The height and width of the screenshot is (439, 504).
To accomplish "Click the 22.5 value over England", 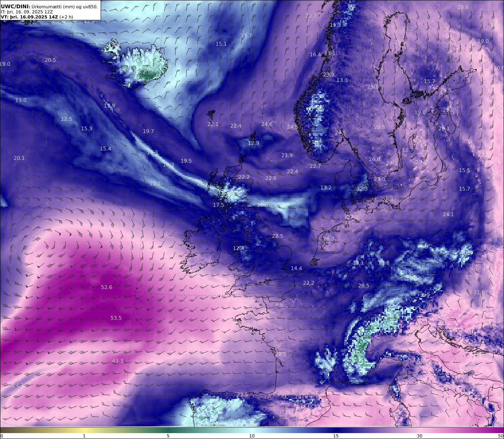I will 278,236.
